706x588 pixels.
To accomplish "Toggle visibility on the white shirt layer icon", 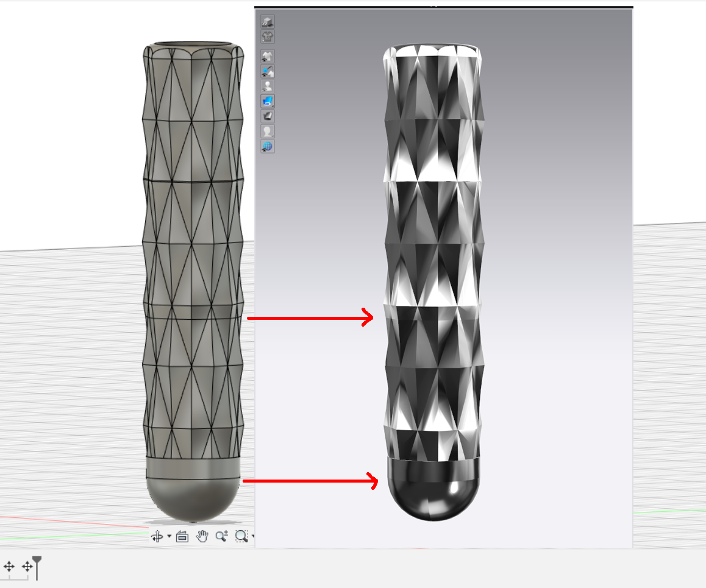I will pyautogui.click(x=266, y=55).
